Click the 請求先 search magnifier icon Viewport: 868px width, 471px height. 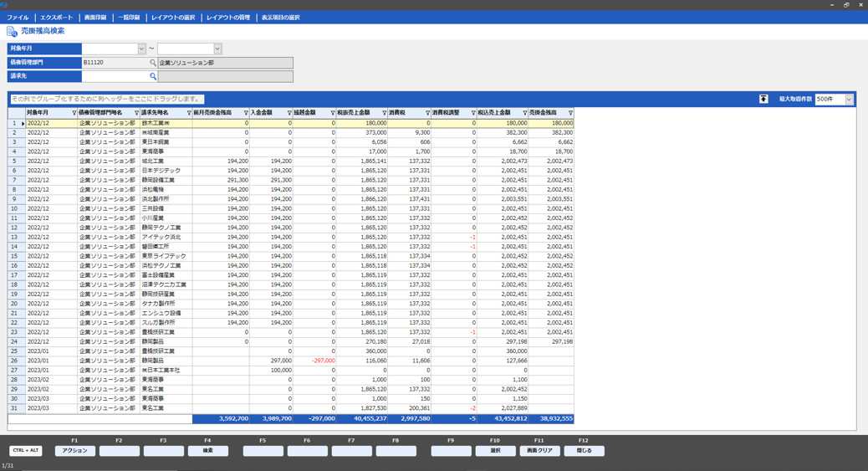click(153, 76)
